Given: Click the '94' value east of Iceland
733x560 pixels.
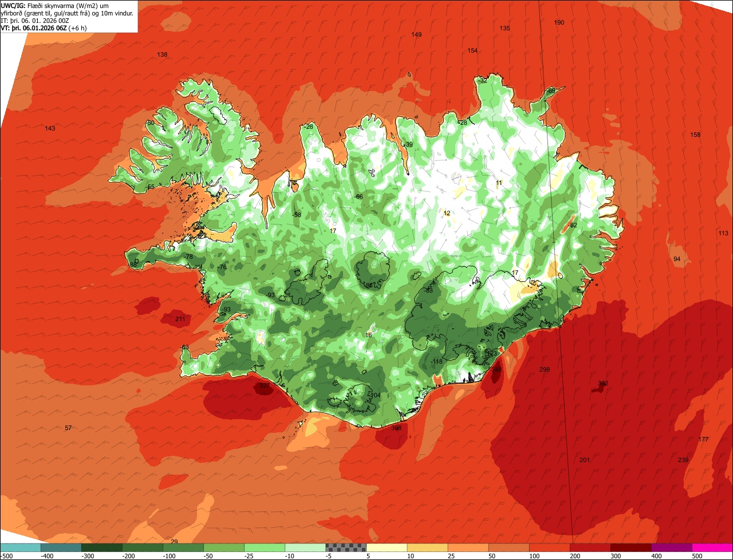Looking at the screenshot, I should (677, 259).
